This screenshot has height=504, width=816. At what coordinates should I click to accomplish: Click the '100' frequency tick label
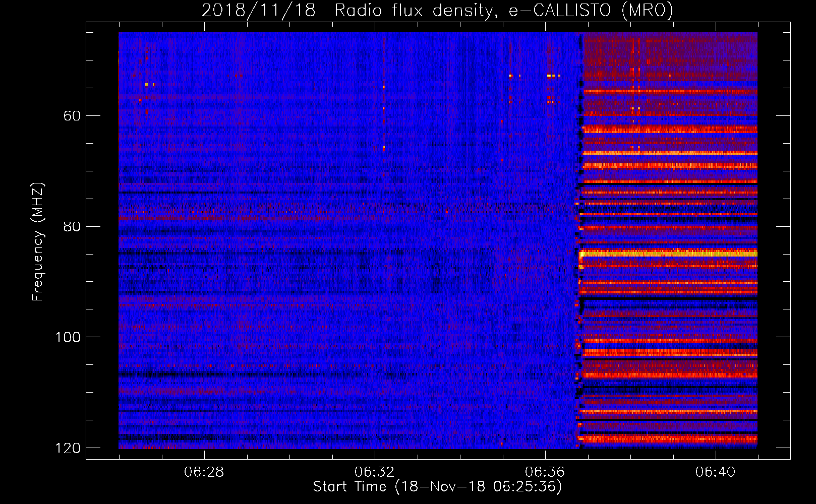(x=68, y=337)
